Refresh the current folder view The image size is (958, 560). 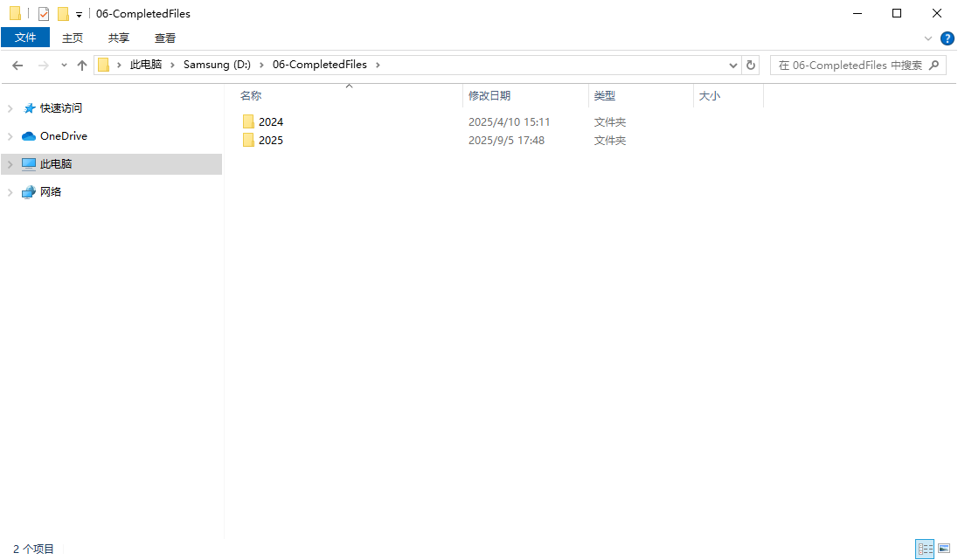click(752, 65)
